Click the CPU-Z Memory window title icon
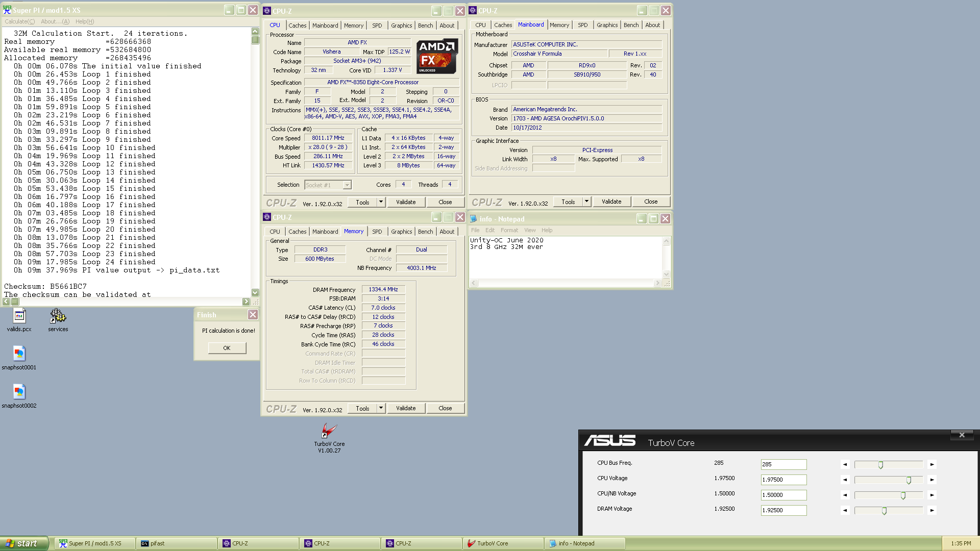Viewport: 980px width, 551px height. [267, 217]
